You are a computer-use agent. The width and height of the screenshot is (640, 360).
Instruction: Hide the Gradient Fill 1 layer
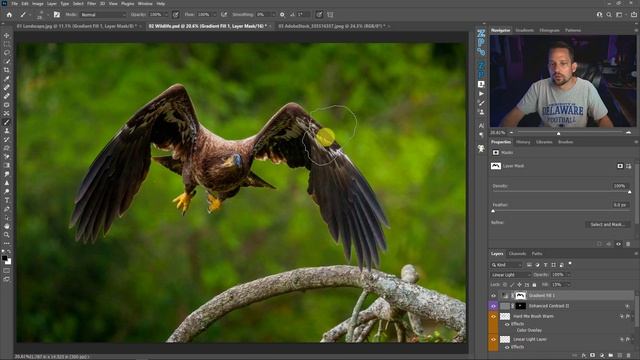[x=493, y=296]
